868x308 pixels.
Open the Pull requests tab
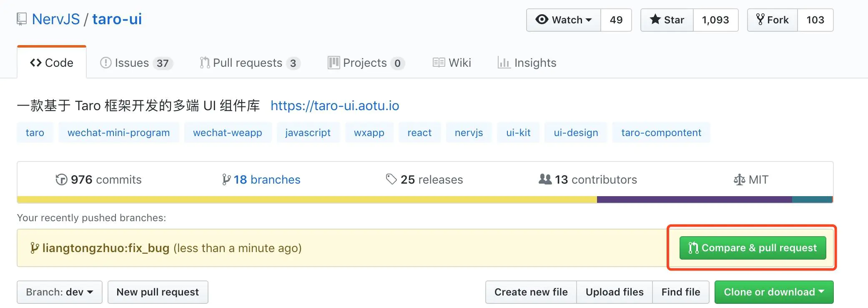pos(249,63)
